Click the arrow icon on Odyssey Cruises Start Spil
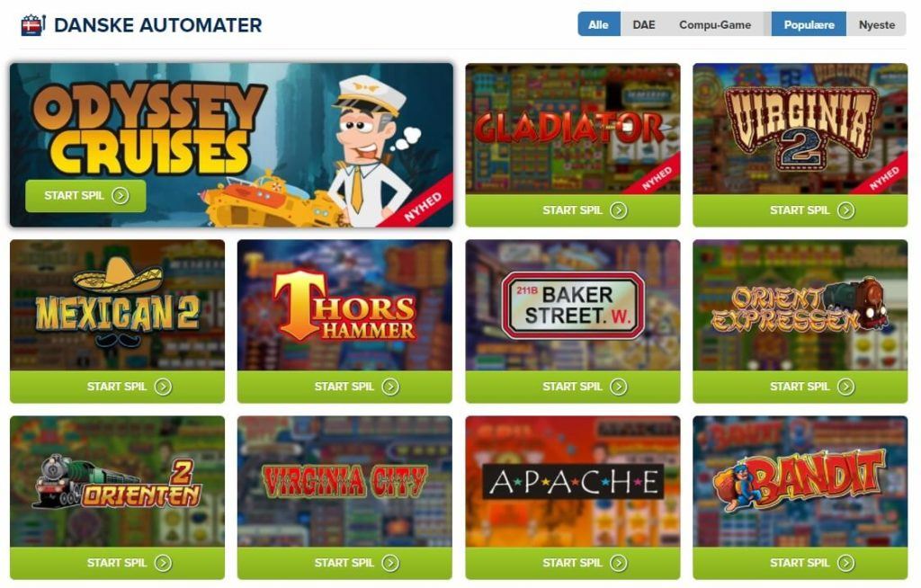 tap(121, 196)
